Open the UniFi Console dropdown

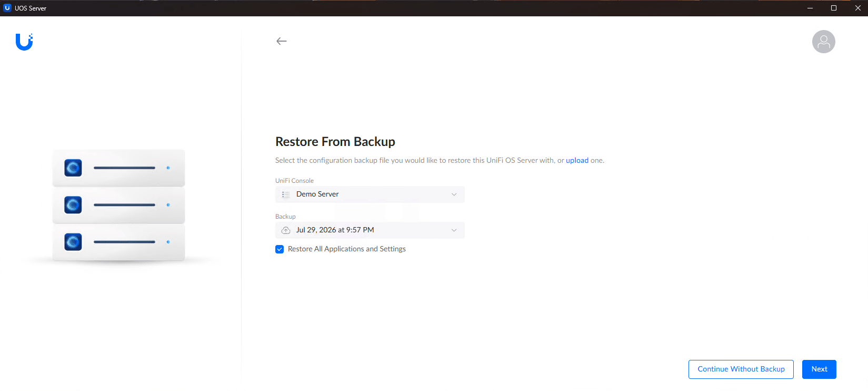point(370,194)
